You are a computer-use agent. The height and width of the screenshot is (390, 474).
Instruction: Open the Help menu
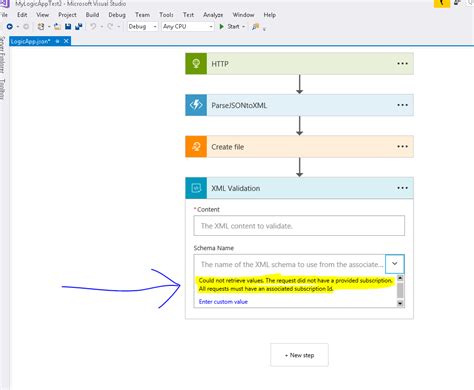pyautogui.click(x=270, y=15)
